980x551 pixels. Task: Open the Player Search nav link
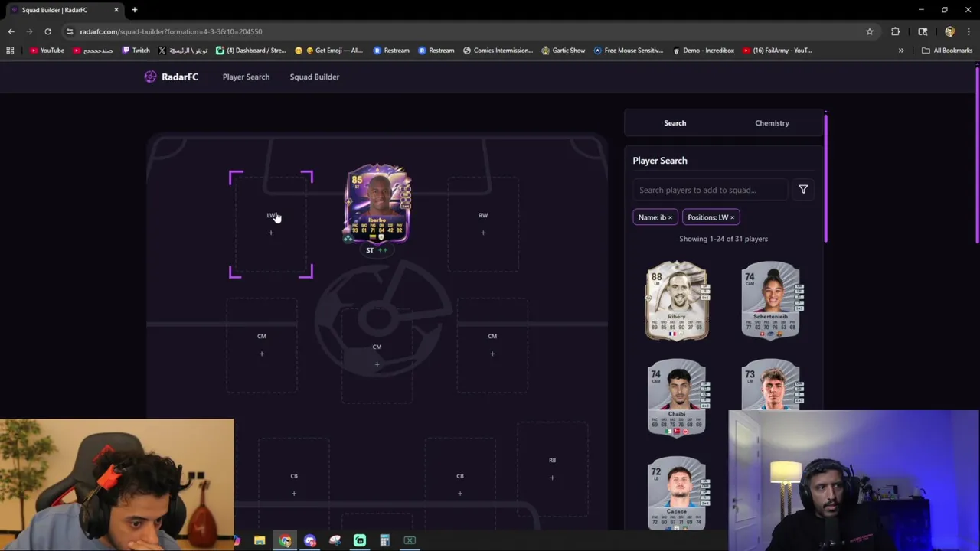246,77
